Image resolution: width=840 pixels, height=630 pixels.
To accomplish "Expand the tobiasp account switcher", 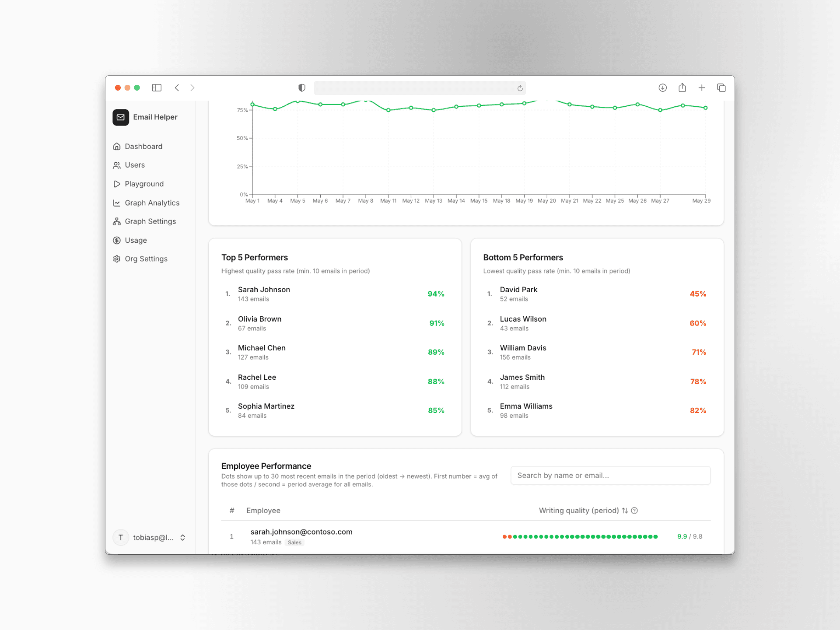I will [x=150, y=538].
